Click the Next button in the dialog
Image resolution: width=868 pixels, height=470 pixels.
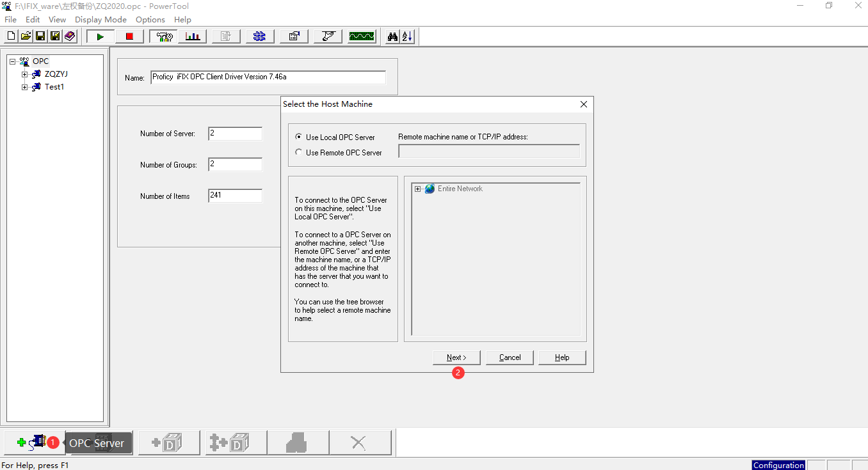(x=456, y=357)
